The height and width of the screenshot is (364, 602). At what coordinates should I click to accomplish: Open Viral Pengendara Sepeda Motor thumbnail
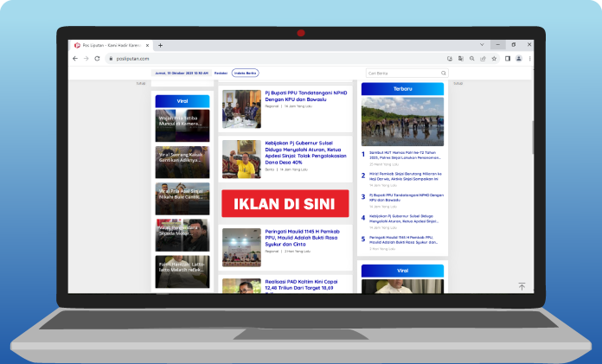coord(183,235)
